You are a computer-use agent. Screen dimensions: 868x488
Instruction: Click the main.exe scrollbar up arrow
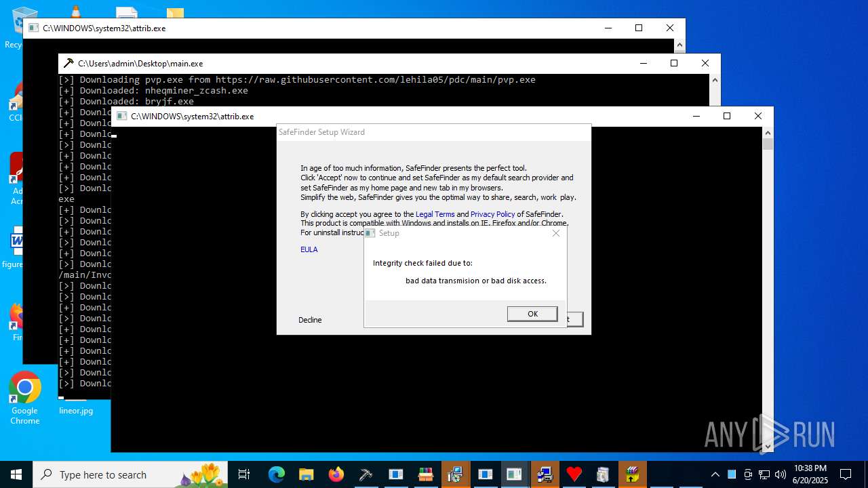point(715,79)
